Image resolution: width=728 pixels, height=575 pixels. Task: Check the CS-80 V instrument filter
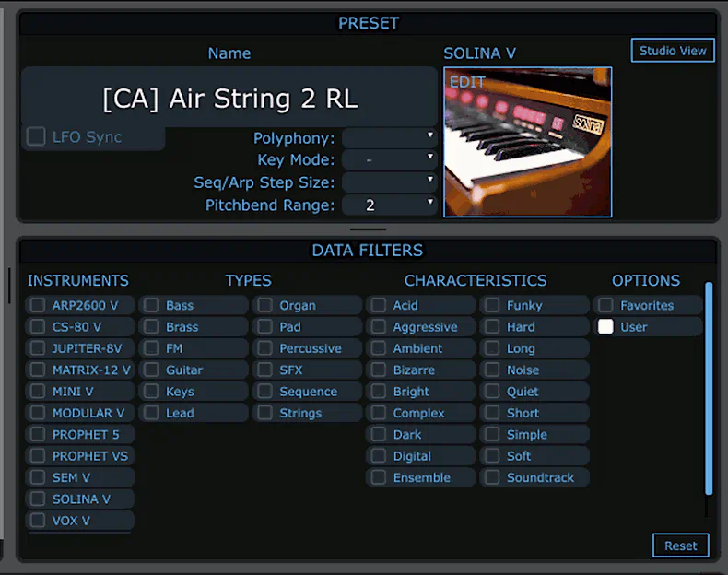(38, 327)
